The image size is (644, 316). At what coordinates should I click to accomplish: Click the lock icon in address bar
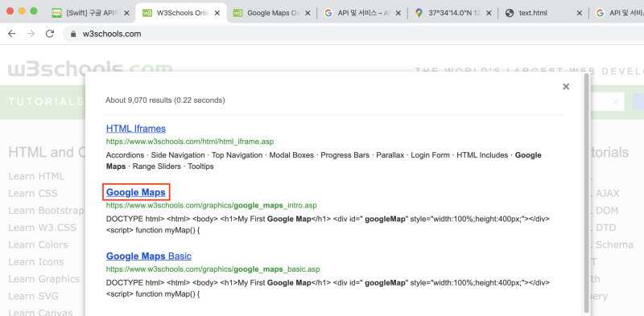(74, 34)
